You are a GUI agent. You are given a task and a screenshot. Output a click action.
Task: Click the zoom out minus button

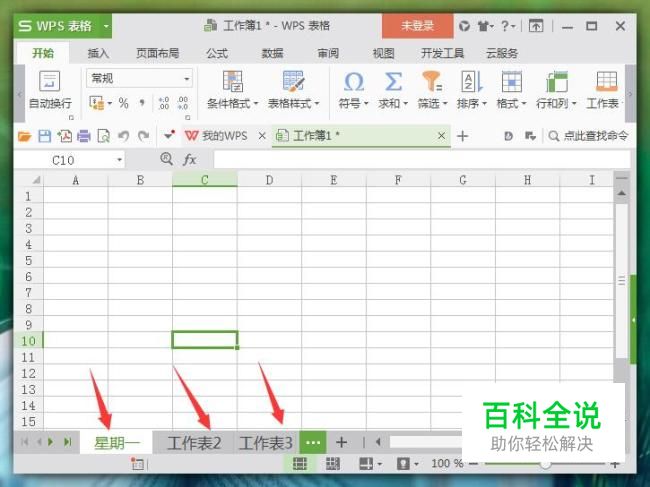tap(474, 463)
